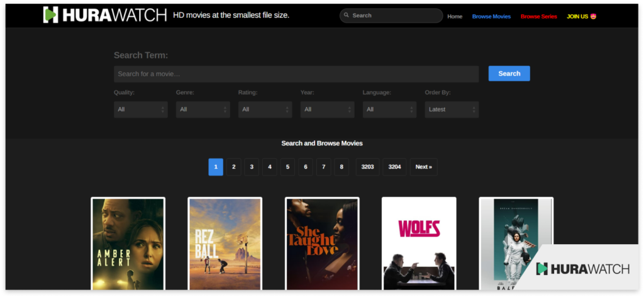Viewport: 644px width, 297px height.
Task: Open the Order By dropdown showing Latest
Action: pyautogui.click(x=452, y=109)
